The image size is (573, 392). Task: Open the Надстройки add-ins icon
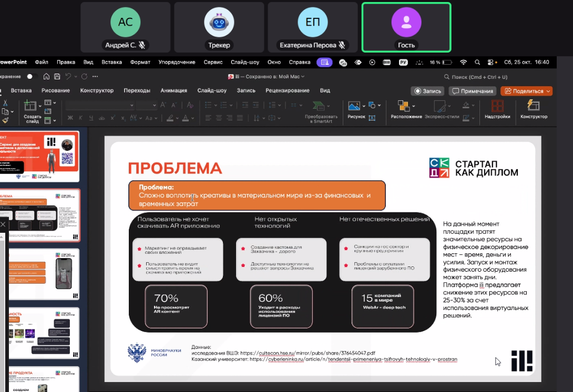(497, 106)
